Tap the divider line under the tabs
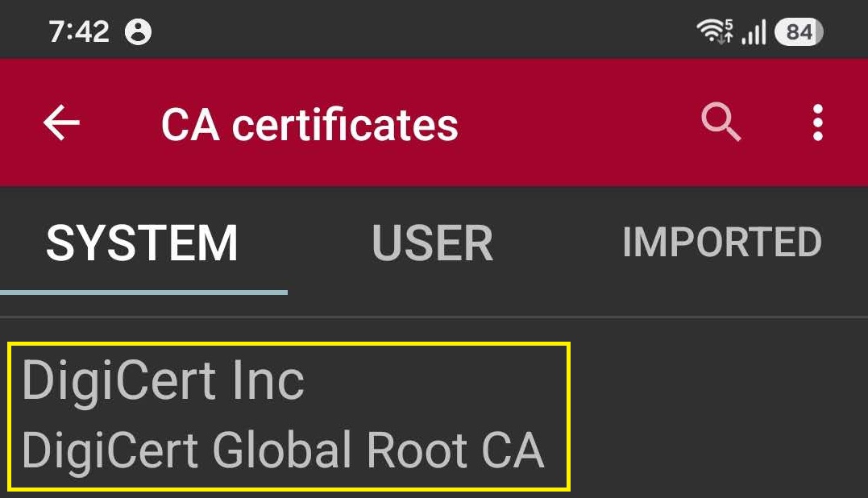Viewport: 868px width, 498px height. (434, 317)
